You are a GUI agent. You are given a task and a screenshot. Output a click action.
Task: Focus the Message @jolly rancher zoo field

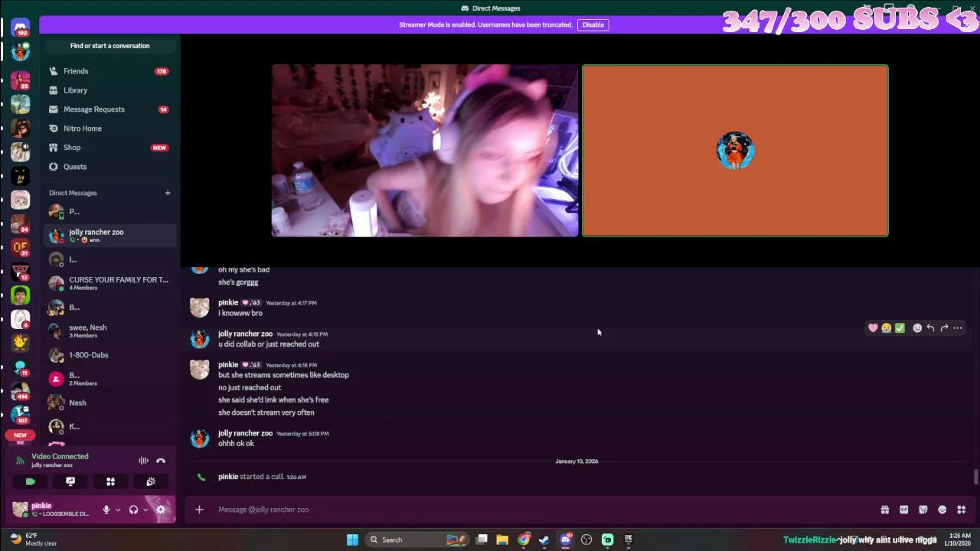pyautogui.click(x=544, y=510)
